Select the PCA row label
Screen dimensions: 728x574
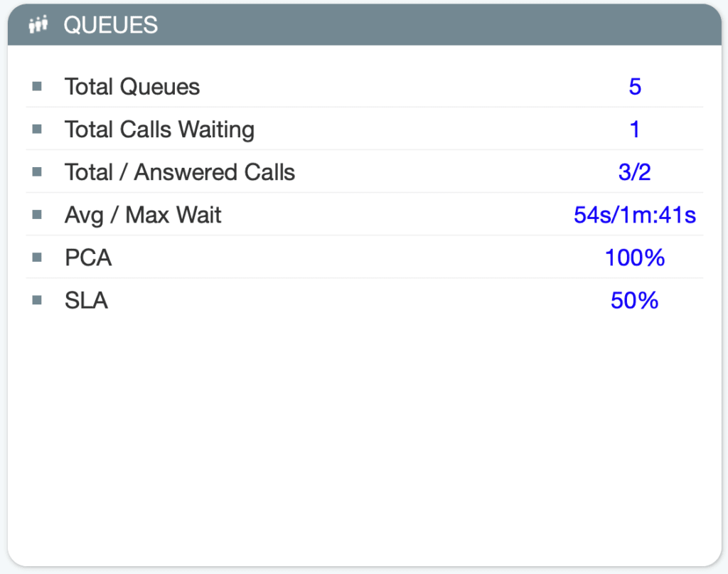(88, 257)
